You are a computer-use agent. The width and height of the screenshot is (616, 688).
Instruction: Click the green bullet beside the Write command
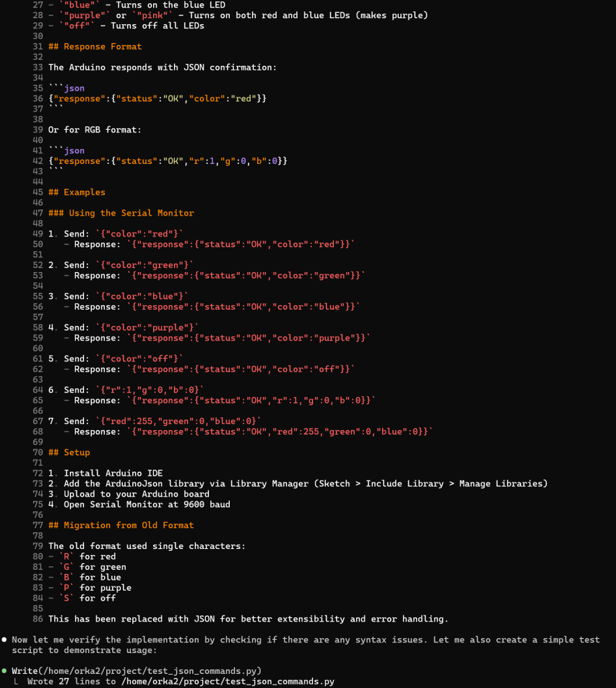click(x=5, y=671)
